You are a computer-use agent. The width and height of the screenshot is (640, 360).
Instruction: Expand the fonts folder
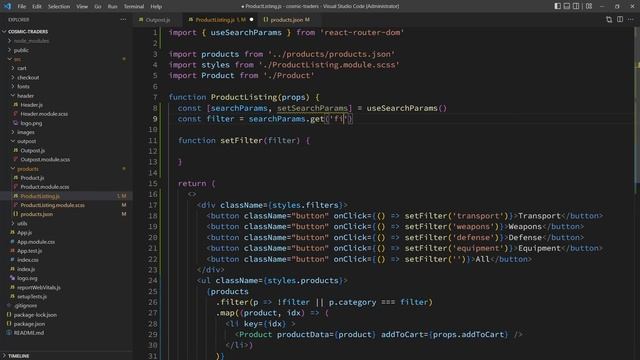pos(23,87)
